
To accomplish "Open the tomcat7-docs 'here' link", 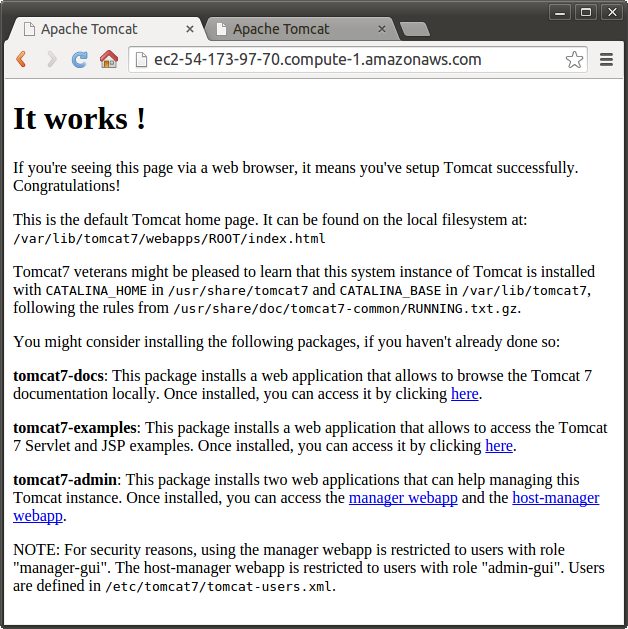I will pos(464,394).
